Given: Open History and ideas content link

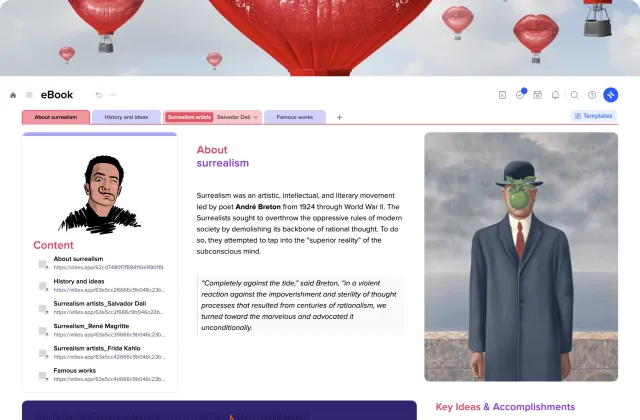Looking at the screenshot, I should [x=109, y=285].
